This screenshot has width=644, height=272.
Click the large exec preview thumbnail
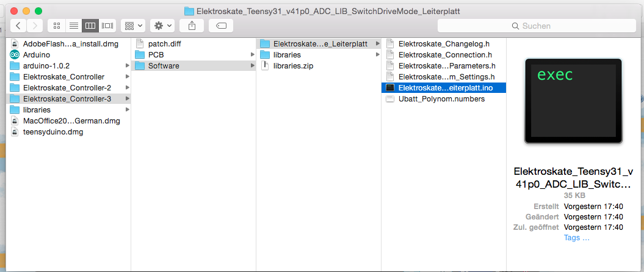573,101
